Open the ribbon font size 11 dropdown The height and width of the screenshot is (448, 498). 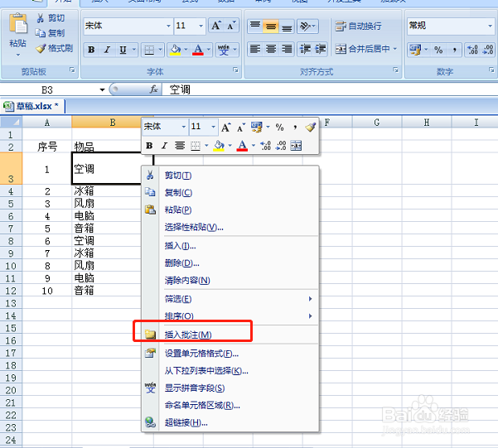pyautogui.click(x=201, y=26)
